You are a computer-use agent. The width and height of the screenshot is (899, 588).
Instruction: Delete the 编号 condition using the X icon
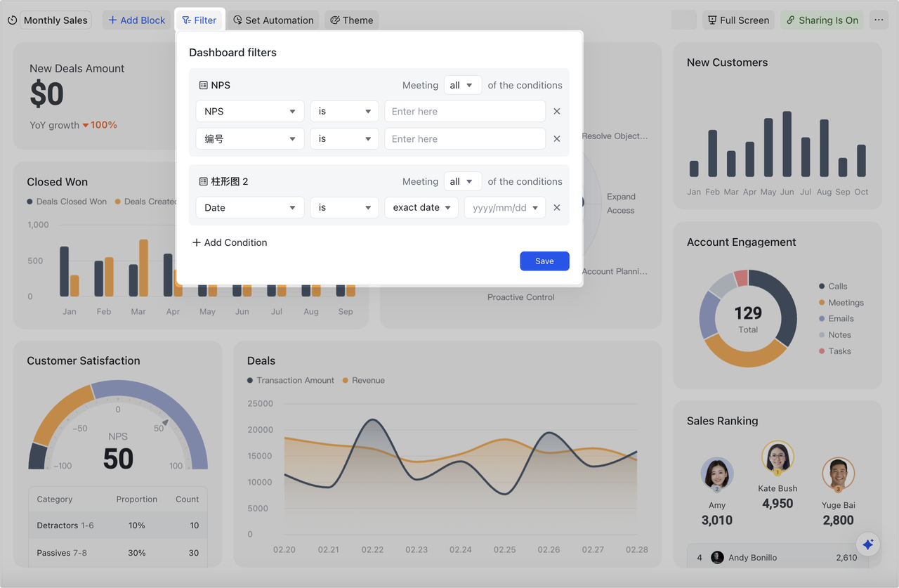[556, 138]
